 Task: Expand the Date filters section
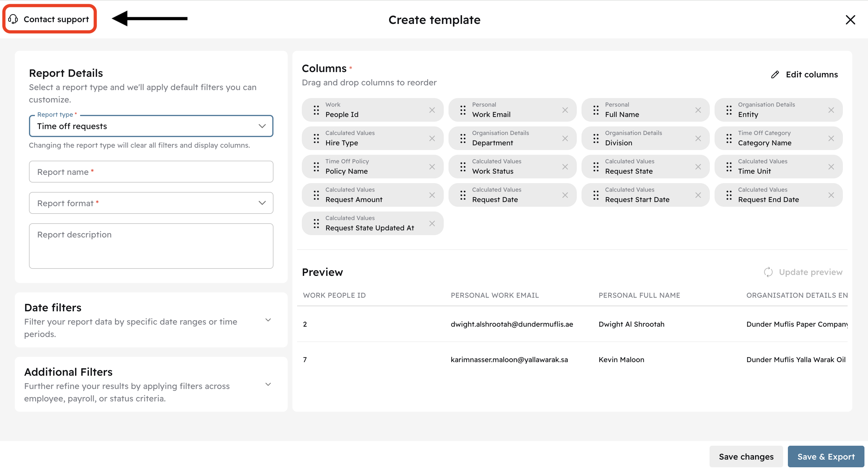(x=268, y=320)
